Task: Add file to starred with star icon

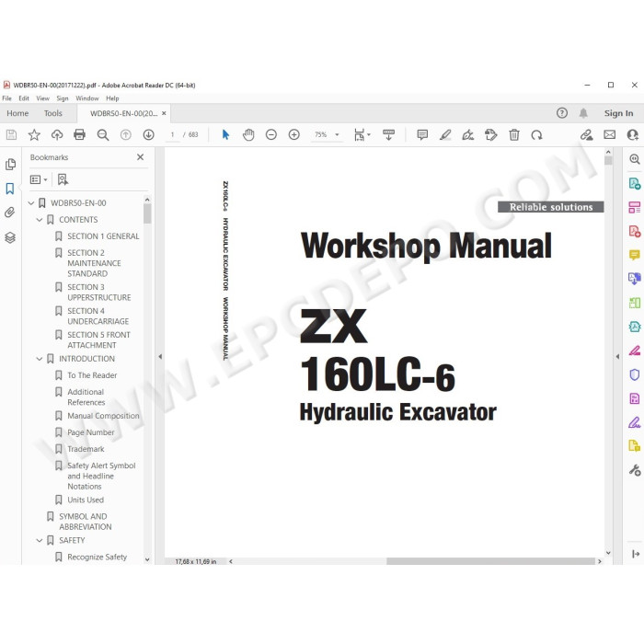Action: (x=34, y=134)
